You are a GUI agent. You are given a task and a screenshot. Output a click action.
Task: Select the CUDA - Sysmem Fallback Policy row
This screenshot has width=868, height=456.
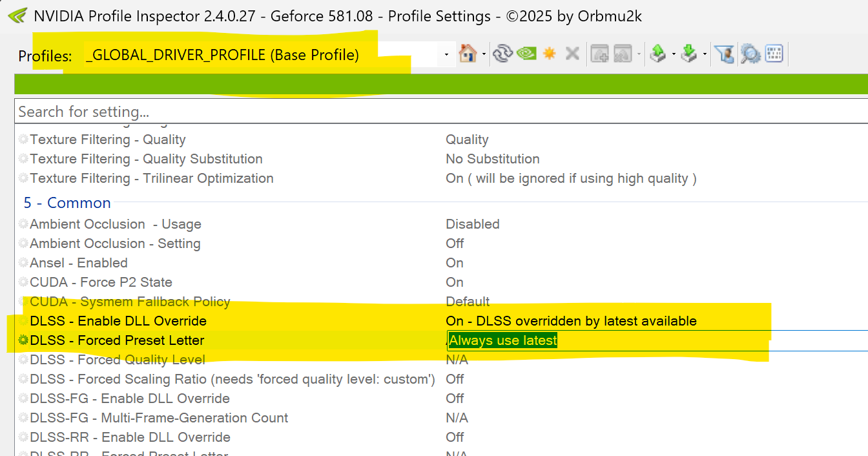point(441,302)
